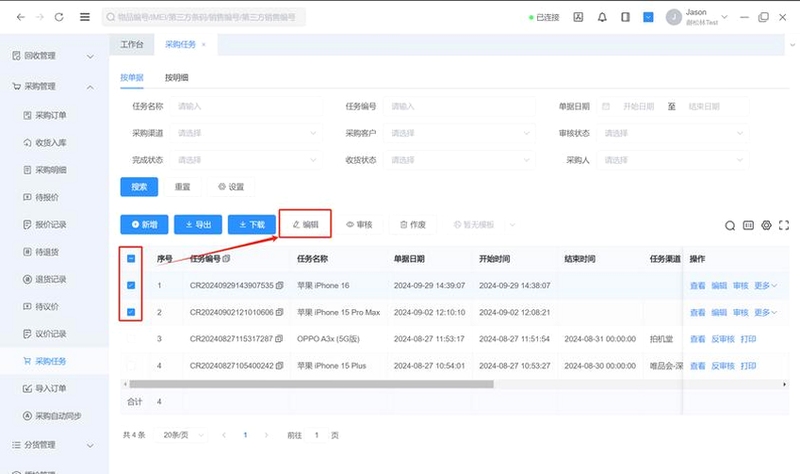Click the table search magnifier icon
The height and width of the screenshot is (474, 800).
coord(730,226)
